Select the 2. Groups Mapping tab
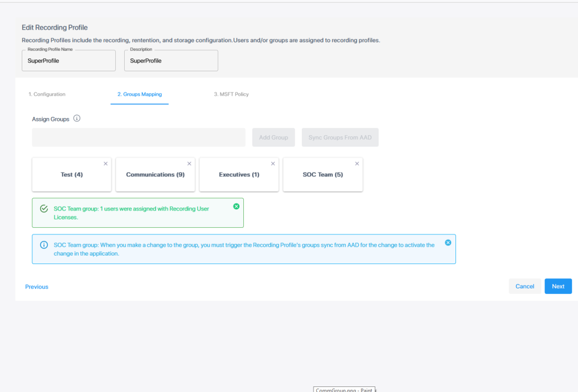 pos(139,94)
